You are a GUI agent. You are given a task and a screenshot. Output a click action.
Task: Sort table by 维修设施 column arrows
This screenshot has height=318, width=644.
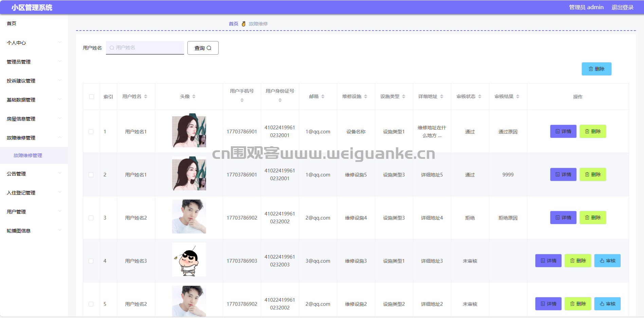(x=366, y=97)
